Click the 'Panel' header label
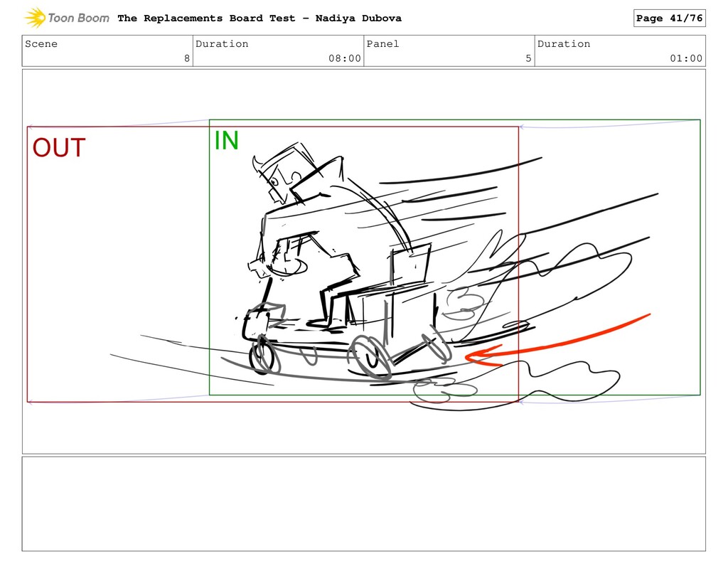The width and height of the screenshot is (728, 564). (382, 43)
